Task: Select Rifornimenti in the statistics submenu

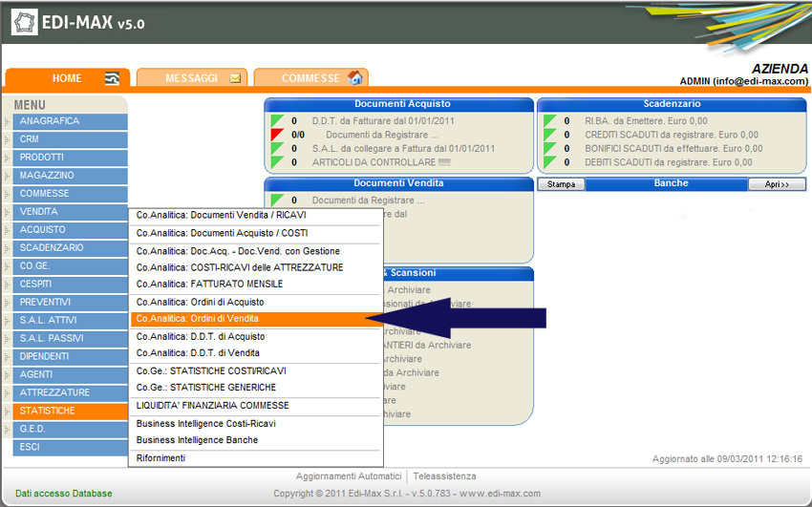Action: 161,458
